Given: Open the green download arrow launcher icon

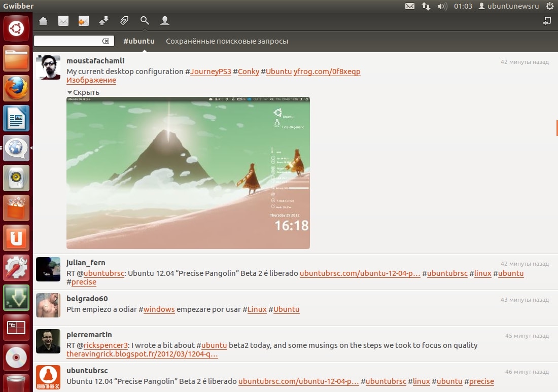Looking at the screenshot, I should 16,297.
